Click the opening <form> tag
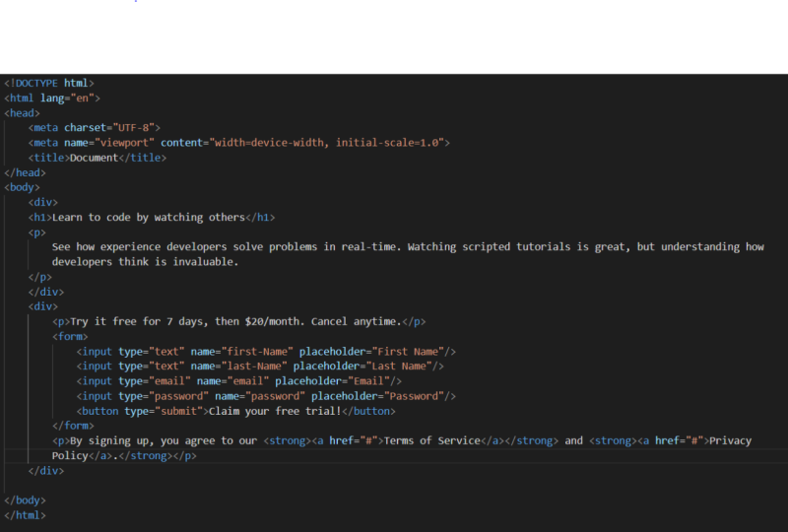Image resolution: width=788 pixels, height=532 pixels. point(70,336)
